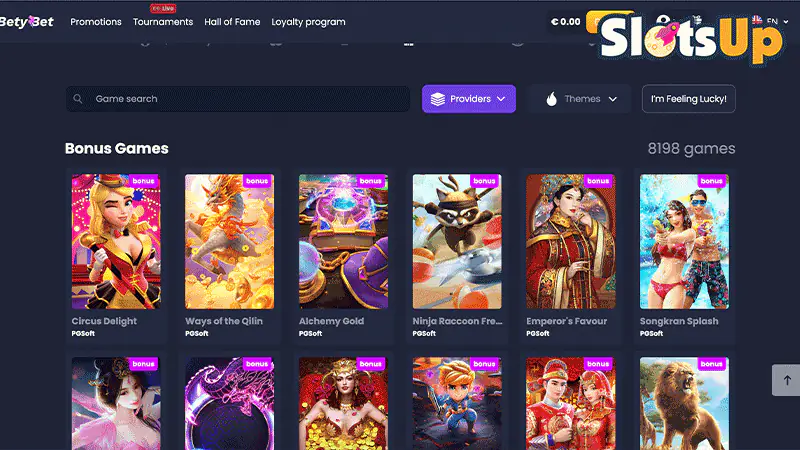Click the scroll-to-top arrow button
The image size is (800, 450).
click(x=786, y=380)
